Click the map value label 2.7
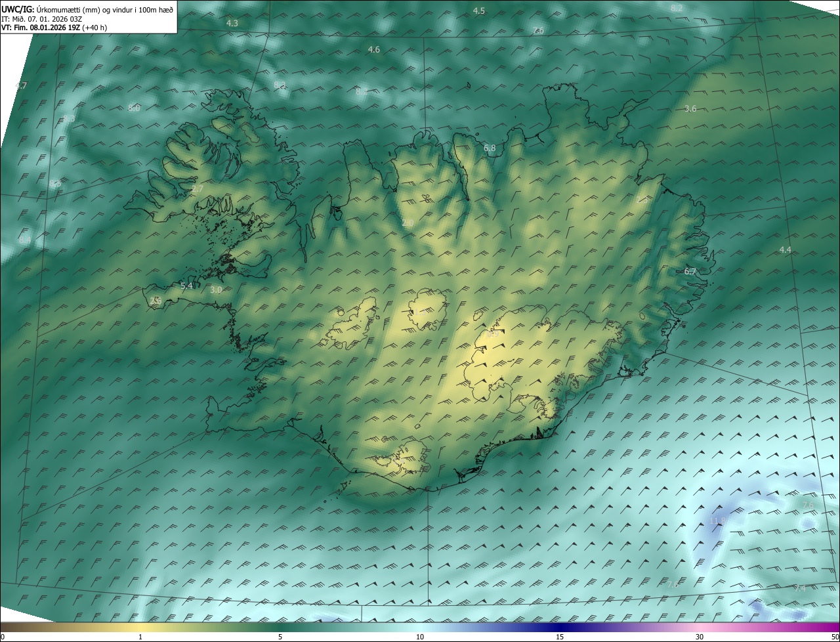840x642 pixels. tap(198, 189)
